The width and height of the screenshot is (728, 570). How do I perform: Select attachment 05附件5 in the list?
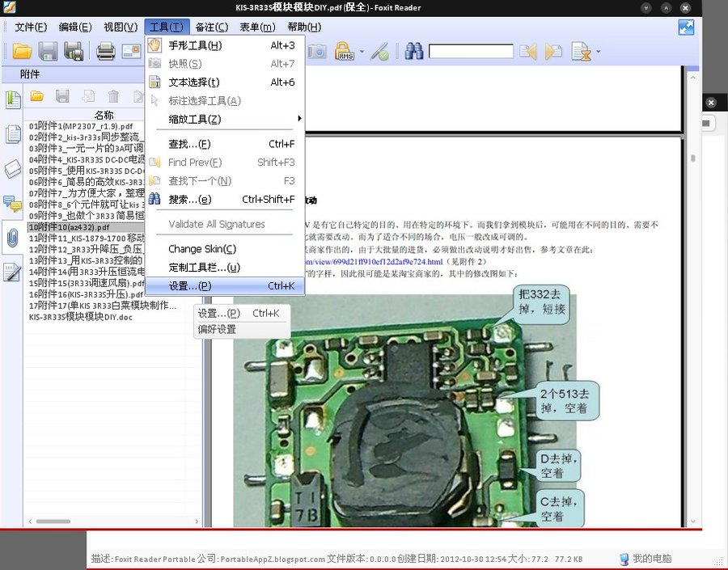[x=87, y=171]
